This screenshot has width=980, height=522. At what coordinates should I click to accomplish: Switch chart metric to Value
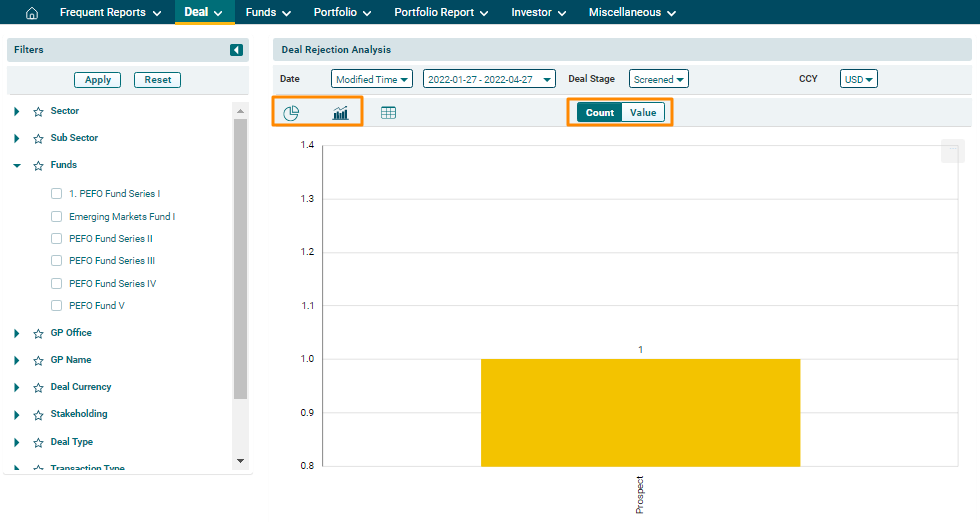click(x=643, y=113)
